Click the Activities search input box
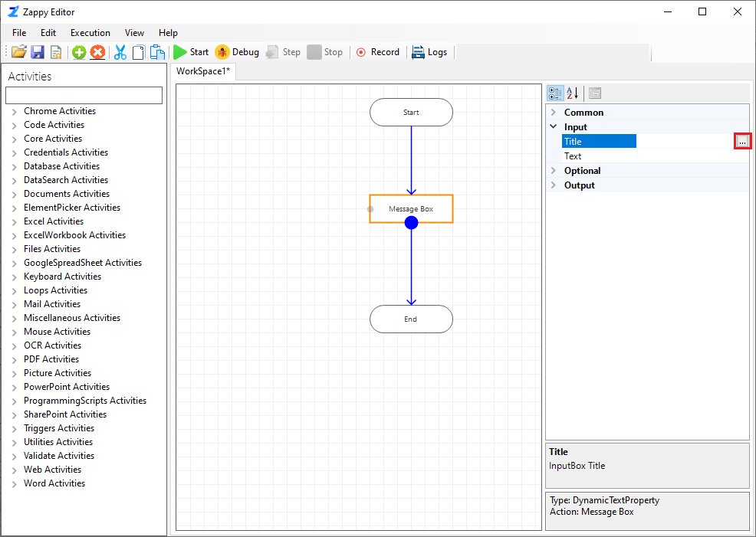Viewport: 756px width, 537px height. (x=84, y=95)
